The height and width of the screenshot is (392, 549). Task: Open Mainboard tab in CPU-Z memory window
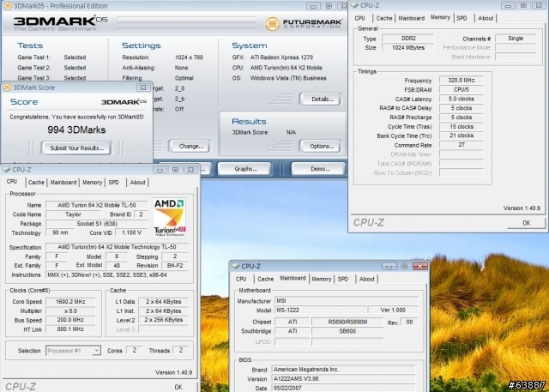click(x=412, y=18)
